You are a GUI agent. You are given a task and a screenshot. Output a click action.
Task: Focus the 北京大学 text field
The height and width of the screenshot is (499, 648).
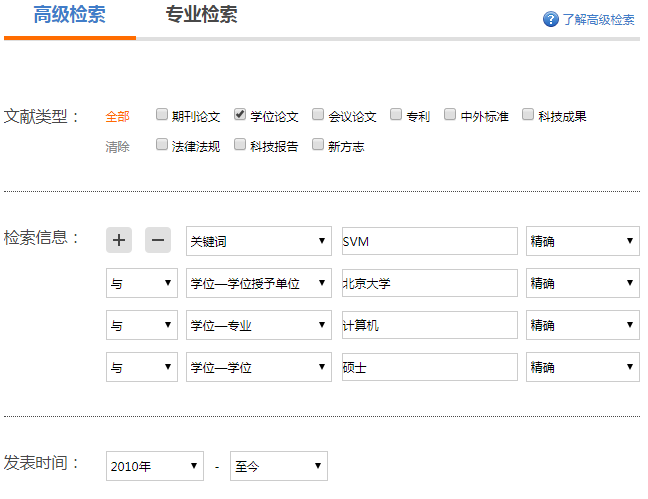(429, 283)
